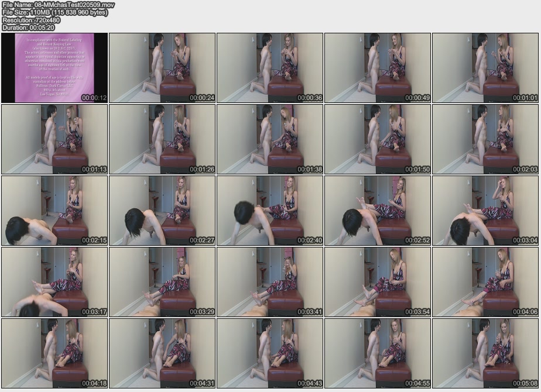This screenshot has width=541, height=392.
Task: Select the frame at 00:00:24
Action: [x=162, y=68]
